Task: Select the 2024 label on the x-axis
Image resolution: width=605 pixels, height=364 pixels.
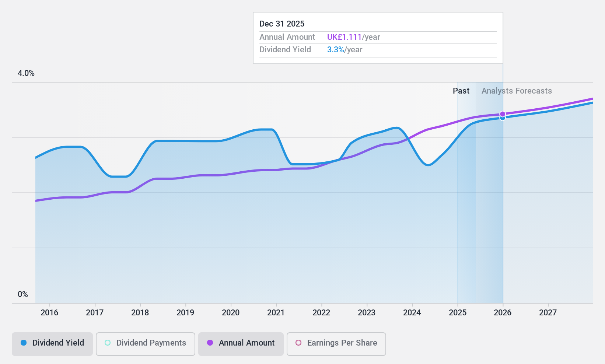Action: point(412,313)
